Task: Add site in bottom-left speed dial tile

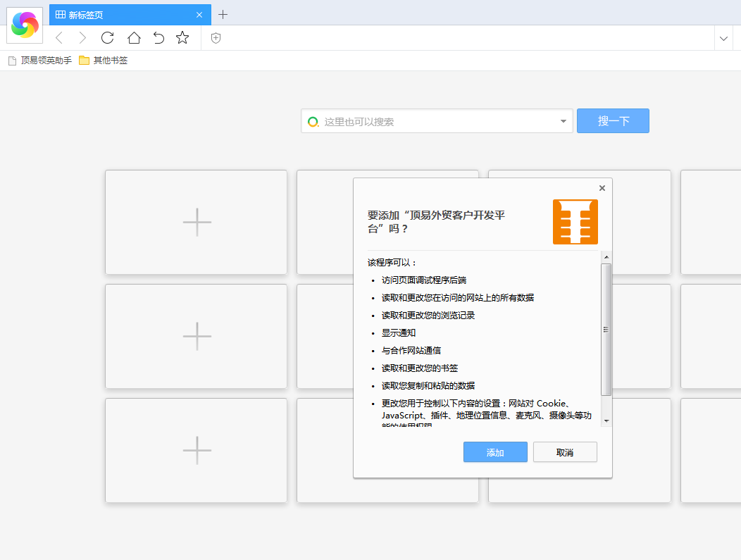Action: [x=196, y=450]
